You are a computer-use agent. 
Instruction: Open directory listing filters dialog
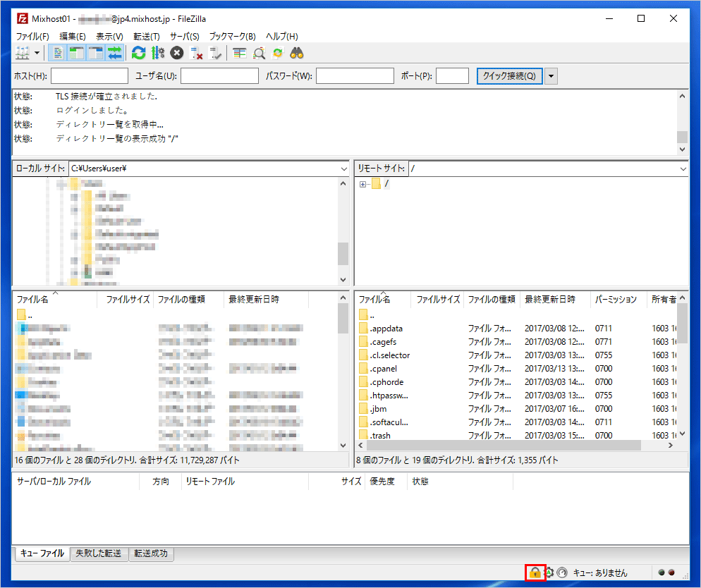coord(240,53)
